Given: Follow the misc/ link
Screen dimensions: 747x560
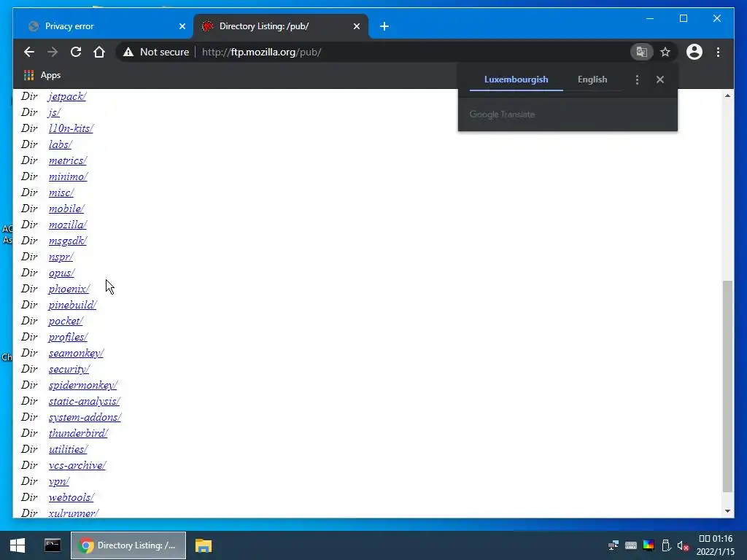Looking at the screenshot, I should [61, 192].
